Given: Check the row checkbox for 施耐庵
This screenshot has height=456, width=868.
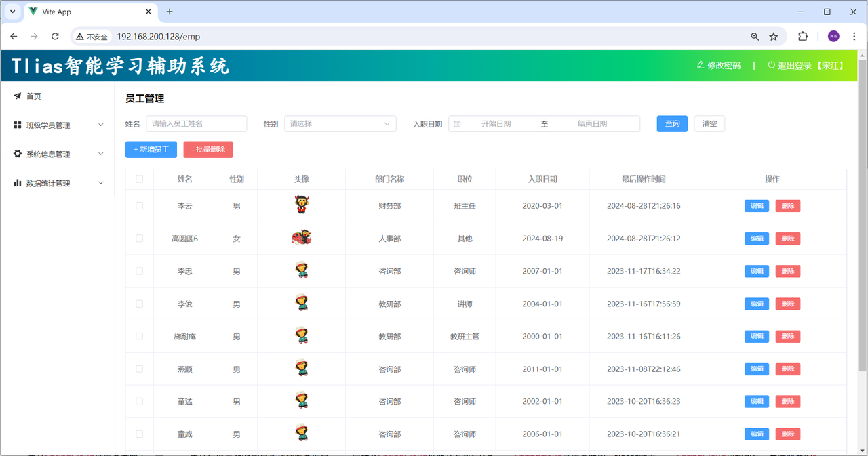Looking at the screenshot, I should pyautogui.click(x=140, y=336).
